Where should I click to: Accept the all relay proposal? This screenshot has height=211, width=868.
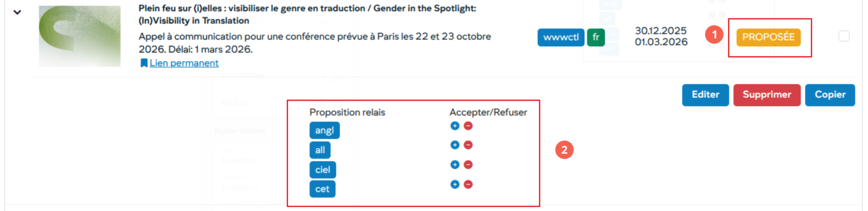455,145
